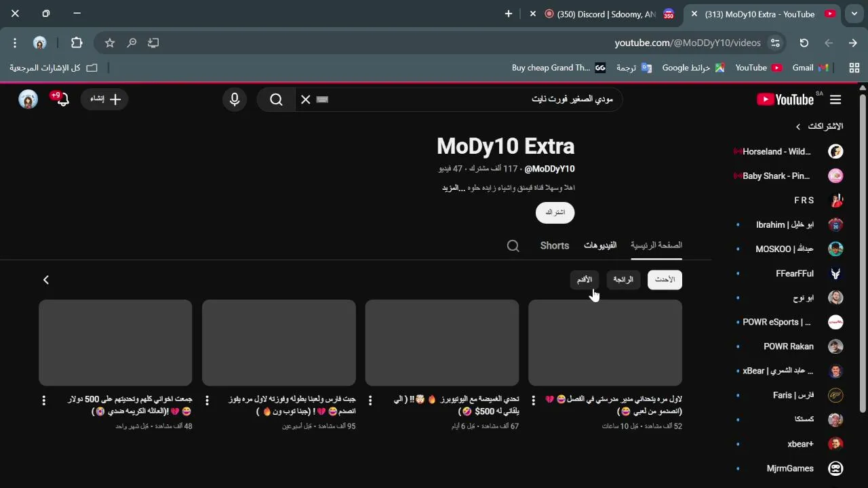
Task: Open the account avatar menu
Action: click(28, 100)
